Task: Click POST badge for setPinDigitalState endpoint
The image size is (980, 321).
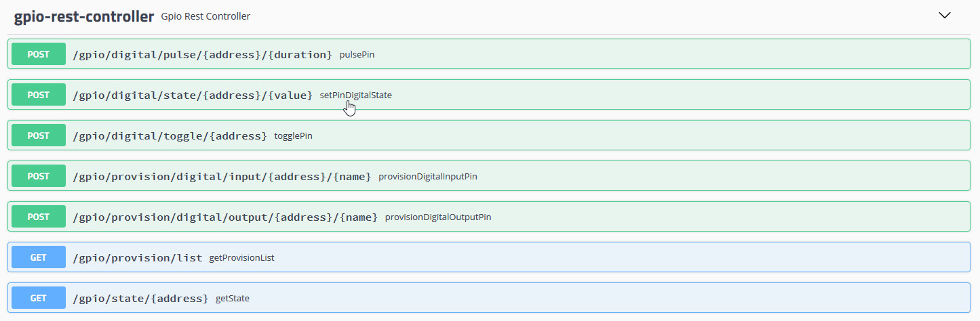Action: coord(39,95)
